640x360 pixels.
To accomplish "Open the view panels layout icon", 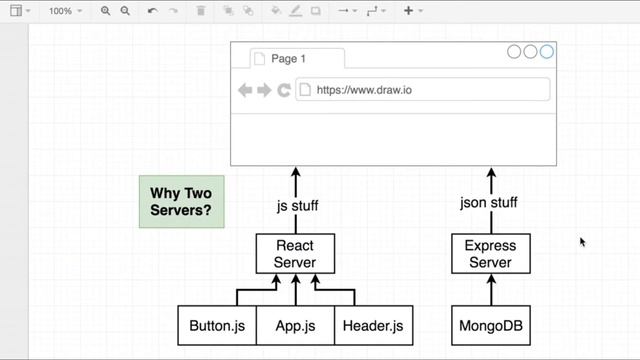I will coord(16,11).
